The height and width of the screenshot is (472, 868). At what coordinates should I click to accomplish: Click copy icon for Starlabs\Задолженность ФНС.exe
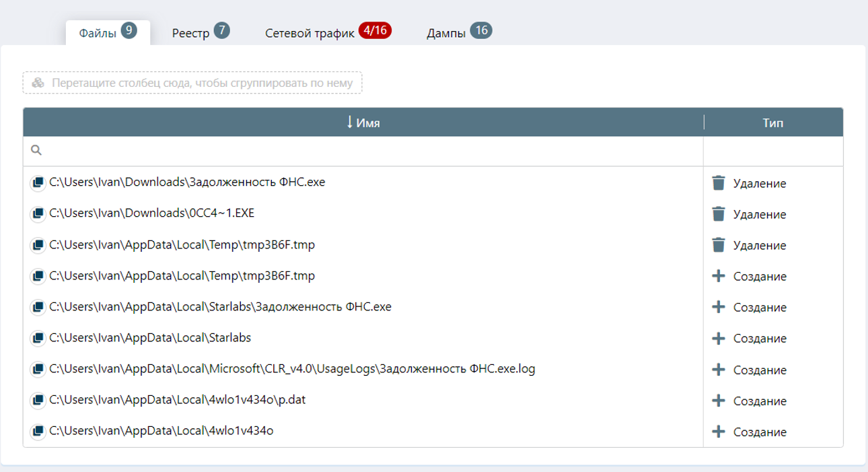click(x=38, y=307)
